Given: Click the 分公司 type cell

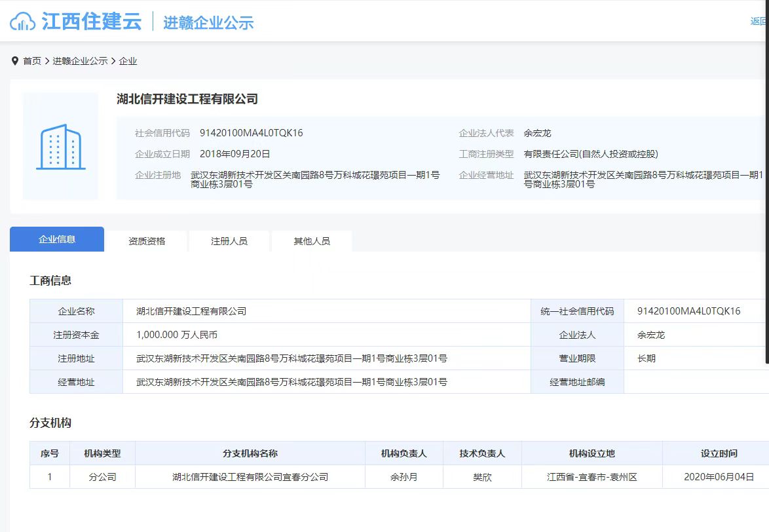Looking at the screenshot, I should [102, 477].
